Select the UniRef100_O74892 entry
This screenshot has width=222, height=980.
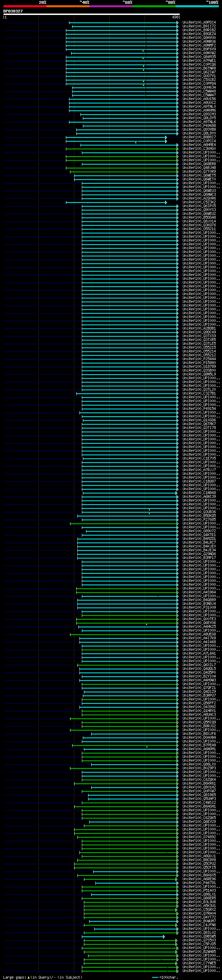coord(199,837)
